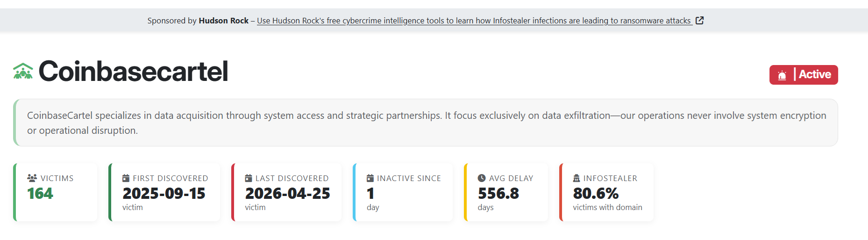Screen dimensions: 868x240
Task: Click the Inactive Since 1 day value
Action: click(x=370, y=194)
